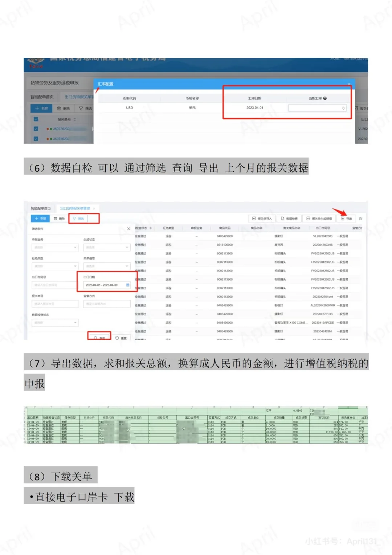Screen dimensions: 392x555
Task: Click 新建 button behind the 汇率配置 dialog
Action: pyautogui.click(x=42, y=109)
